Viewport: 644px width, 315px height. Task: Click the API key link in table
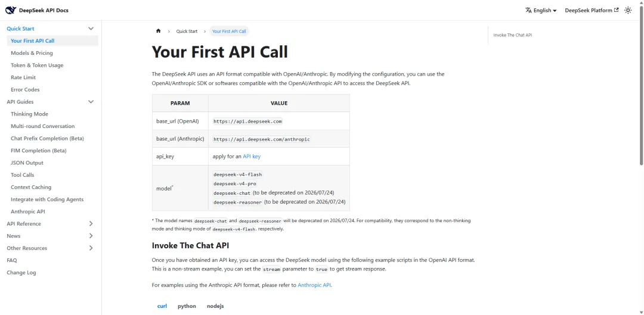pos(252,156)
